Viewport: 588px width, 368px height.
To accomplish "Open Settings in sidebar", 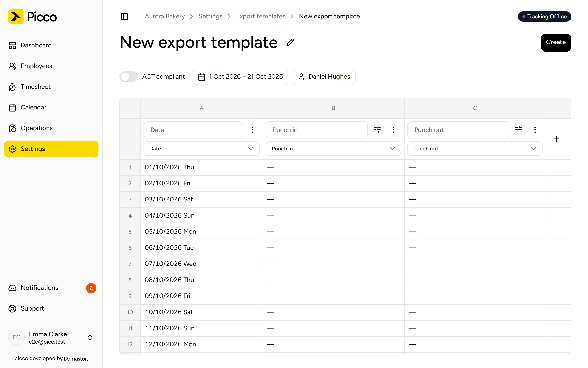I will point(51,149).
